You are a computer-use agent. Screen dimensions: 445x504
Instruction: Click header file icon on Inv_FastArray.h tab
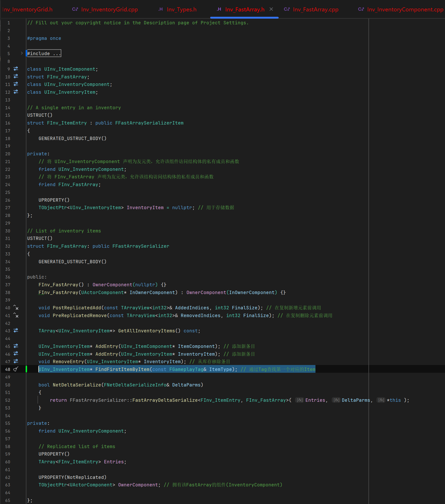(219, 9)
